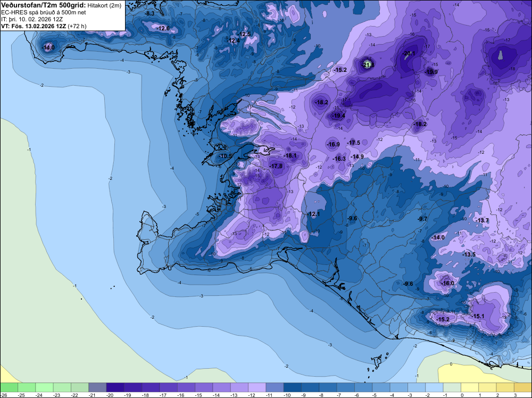The image size is (532, 398).
Task: Click the -17.5 temperature label
Action: pos(354,143)
